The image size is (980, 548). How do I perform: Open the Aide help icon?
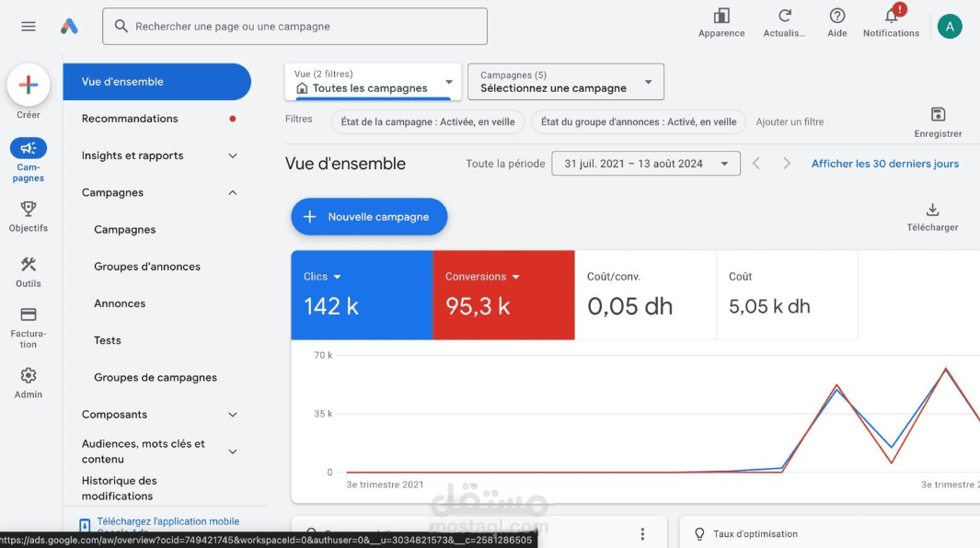click(x=836, y=16)
